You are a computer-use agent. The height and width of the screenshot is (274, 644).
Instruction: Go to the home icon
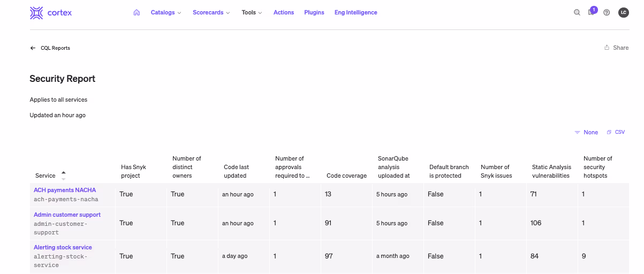click(137, 13)
